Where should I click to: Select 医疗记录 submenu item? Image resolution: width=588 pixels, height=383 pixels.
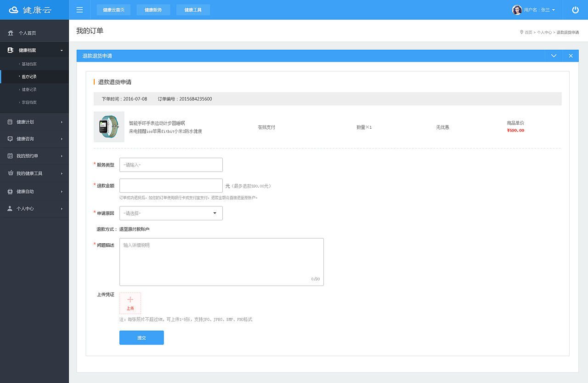pos(29,77)
